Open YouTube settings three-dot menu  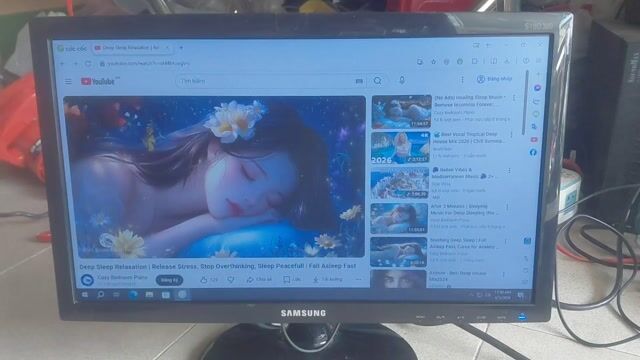[462, 80]
